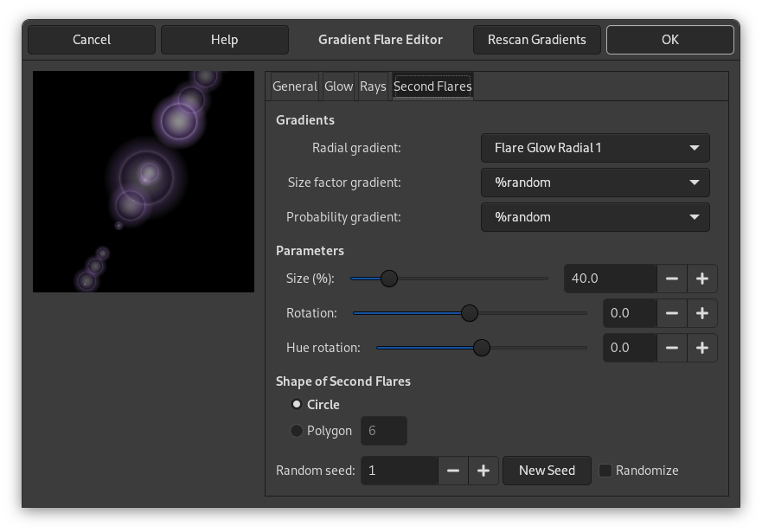Decrease Hue rotation with minus stepper
The height and width of the screenshot is (532, 762).
click(x=671, y=348)
